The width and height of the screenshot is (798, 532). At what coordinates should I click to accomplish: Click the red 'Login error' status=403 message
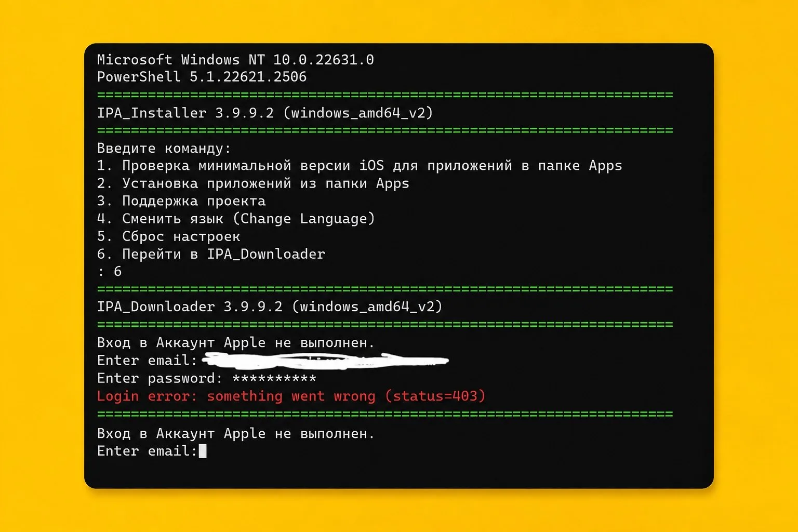point(291,396)
